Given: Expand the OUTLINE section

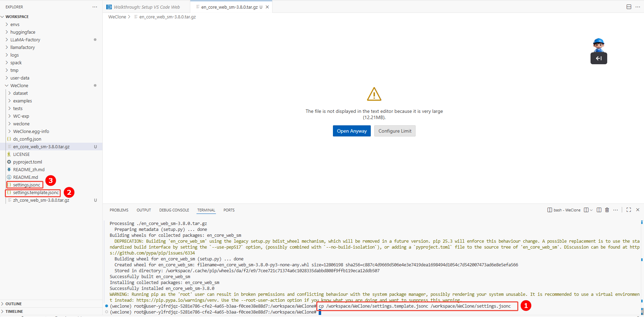Looking at the screenshot, I should pyautogui.click(x=14, y=304).
